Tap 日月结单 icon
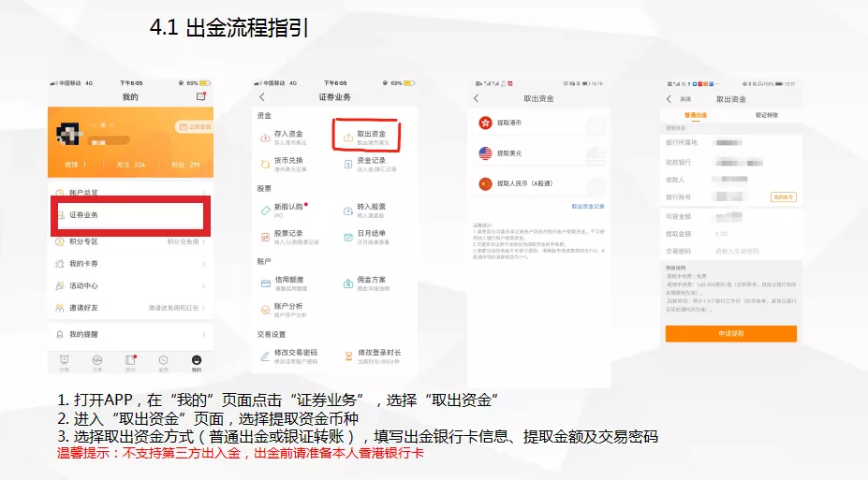The width and height of the screenshot is (868, 480). tap(348, 237)
